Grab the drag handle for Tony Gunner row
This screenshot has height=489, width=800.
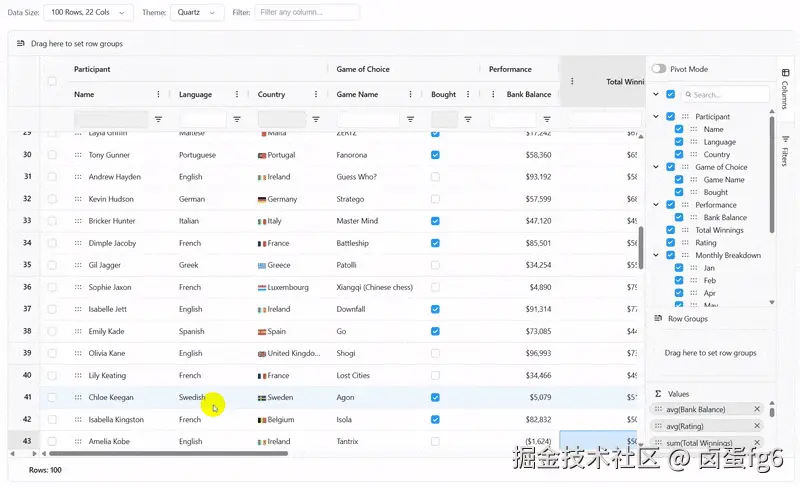(78, 155)
